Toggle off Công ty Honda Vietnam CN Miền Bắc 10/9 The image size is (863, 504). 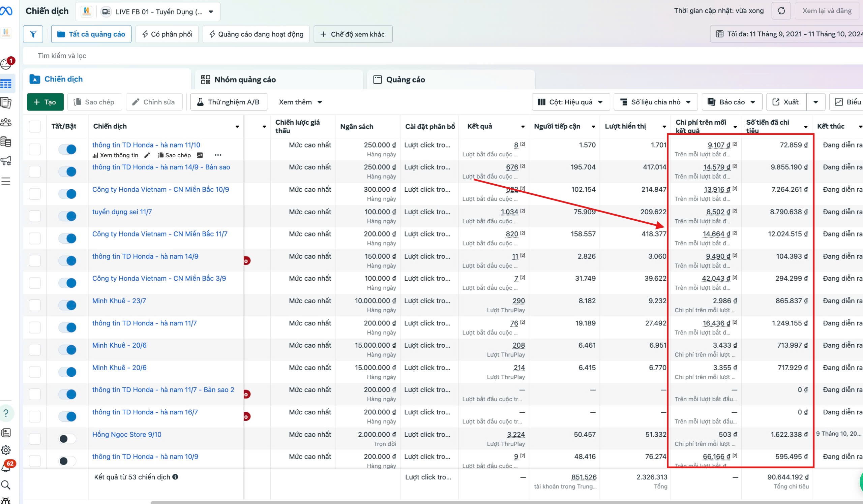point(67,194)
